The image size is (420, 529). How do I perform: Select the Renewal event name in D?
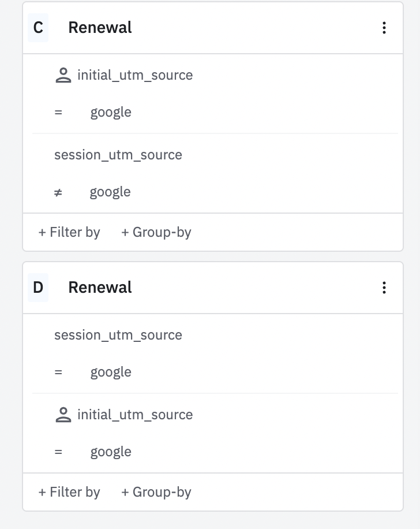100,288
